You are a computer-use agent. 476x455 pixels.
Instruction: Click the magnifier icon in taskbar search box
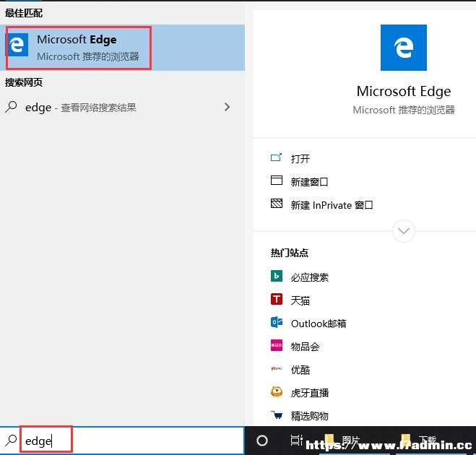[11, 440]
